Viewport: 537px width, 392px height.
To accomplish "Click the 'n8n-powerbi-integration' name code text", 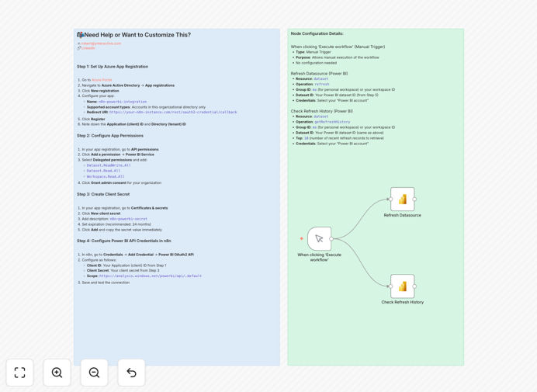I will [x=123, y=102].
